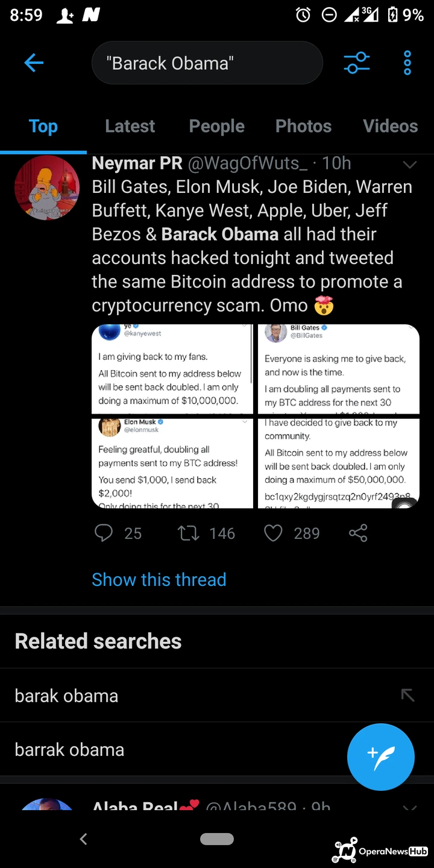
Task: Open the three-dot overflow menu
Action: click(407, 63)
